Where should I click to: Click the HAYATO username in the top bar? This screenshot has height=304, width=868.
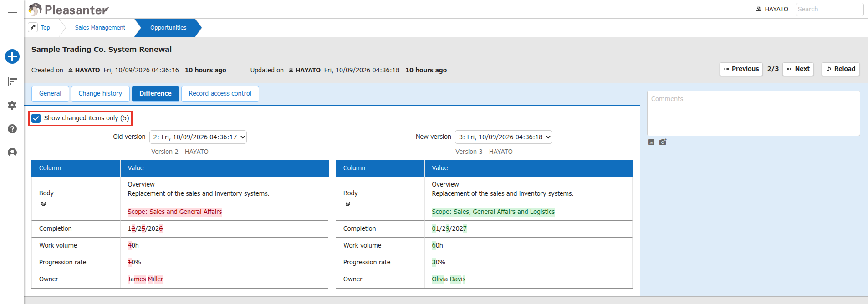click(x=776, y=9)
